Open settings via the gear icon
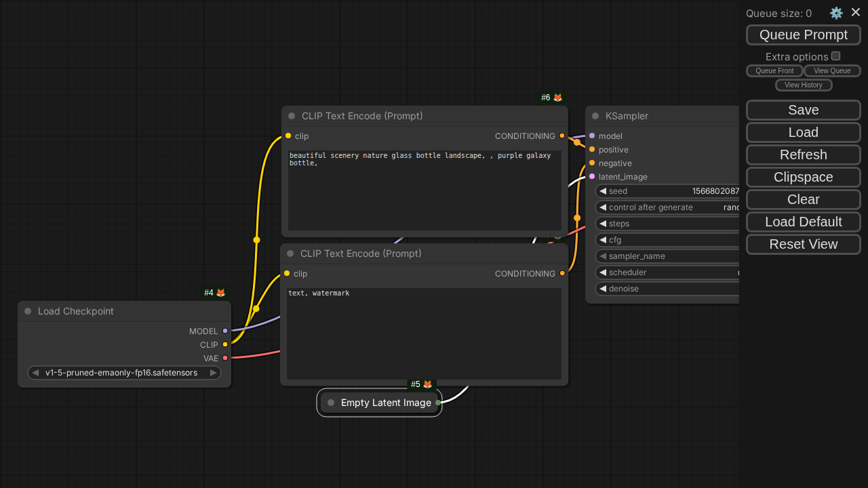This screenshot has height=488, width=868. (x=836, y=13)
